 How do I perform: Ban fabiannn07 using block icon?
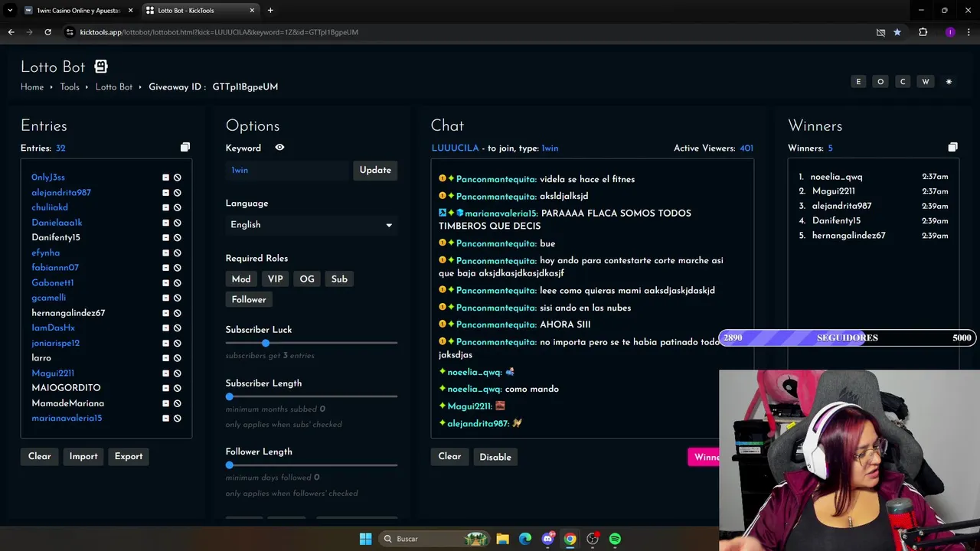178,268
